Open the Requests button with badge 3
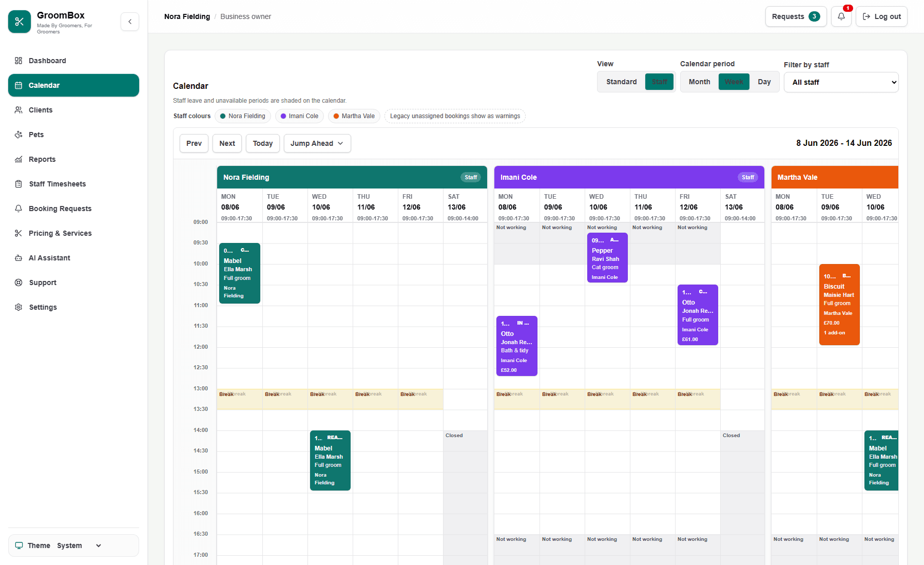Viewport: 924px width, 565px height. click(796, 16)
